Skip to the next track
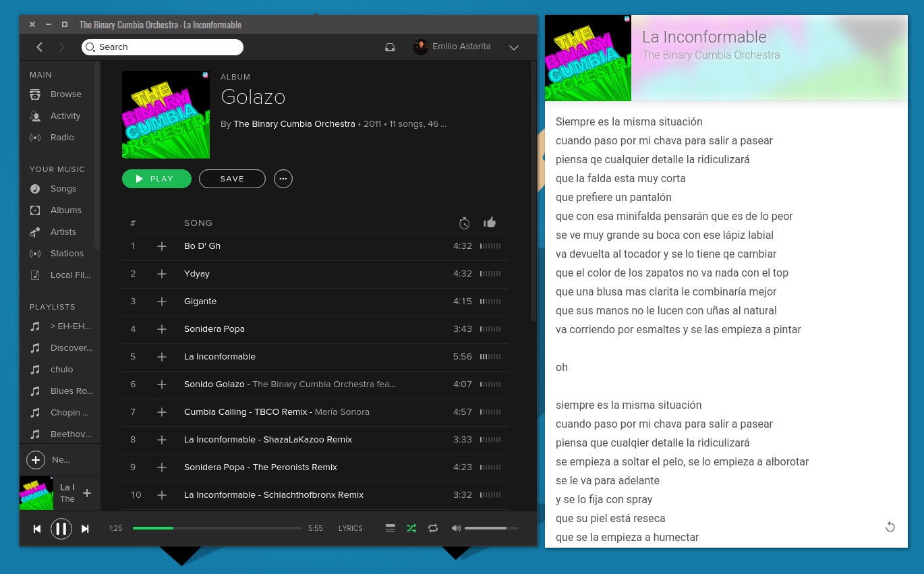924x574 pixels. tap(85, 529)
